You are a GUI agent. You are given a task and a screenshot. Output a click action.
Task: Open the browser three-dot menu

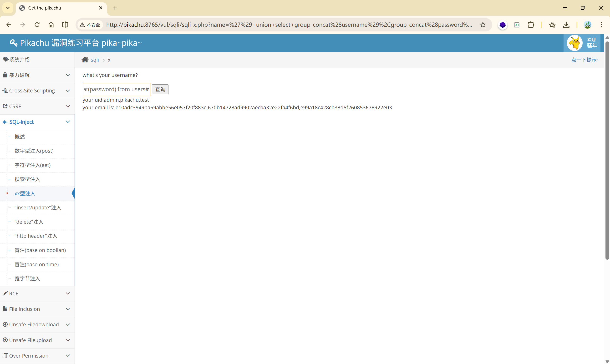point(601,25)
